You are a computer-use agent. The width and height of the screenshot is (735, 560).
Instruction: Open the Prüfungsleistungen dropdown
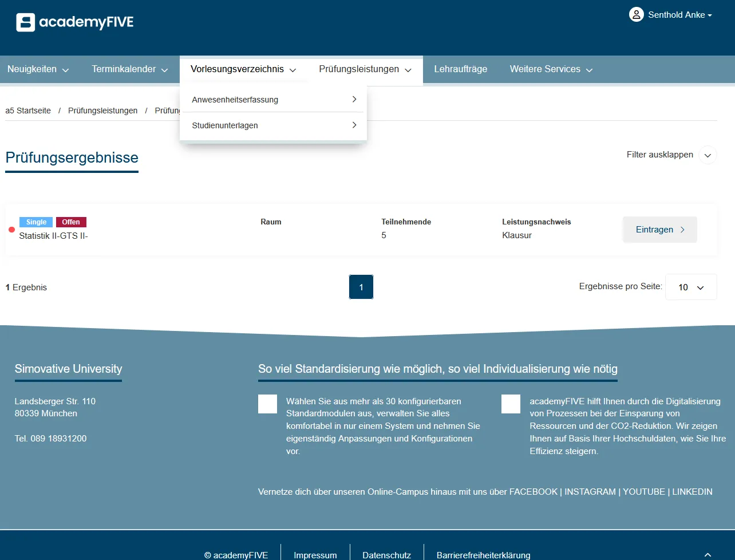coord(365,69)
